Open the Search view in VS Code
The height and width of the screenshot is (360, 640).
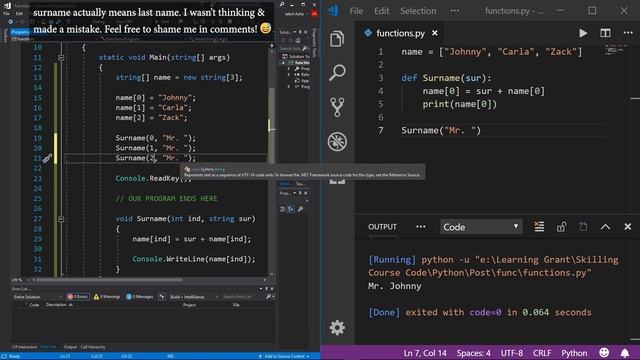(x=337, y=73)
